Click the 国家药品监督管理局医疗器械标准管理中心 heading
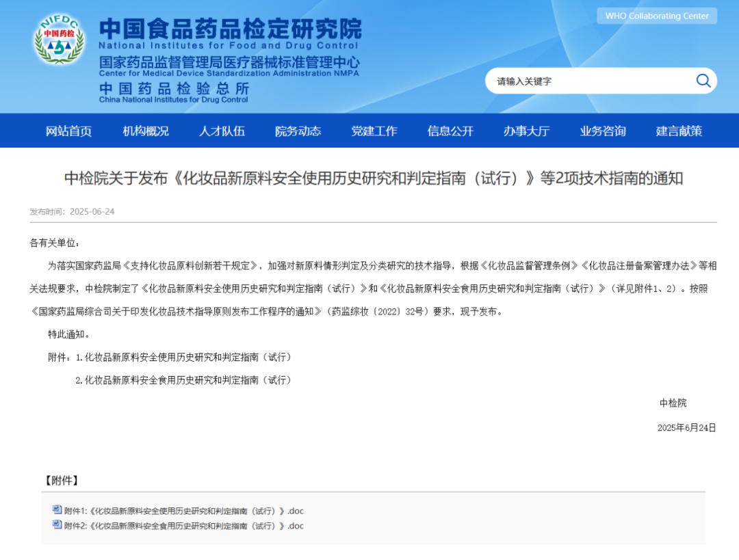739x560 pixels. 229,62
